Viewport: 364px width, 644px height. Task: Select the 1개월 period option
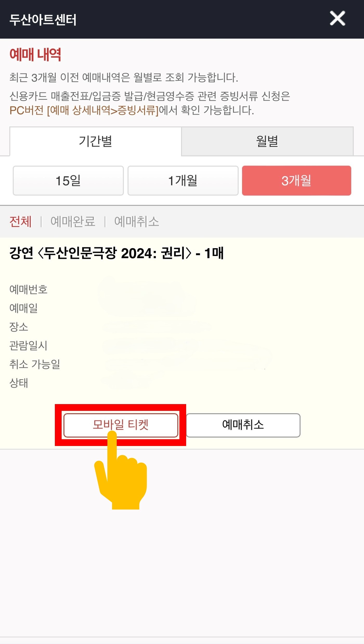coord(183,181)
